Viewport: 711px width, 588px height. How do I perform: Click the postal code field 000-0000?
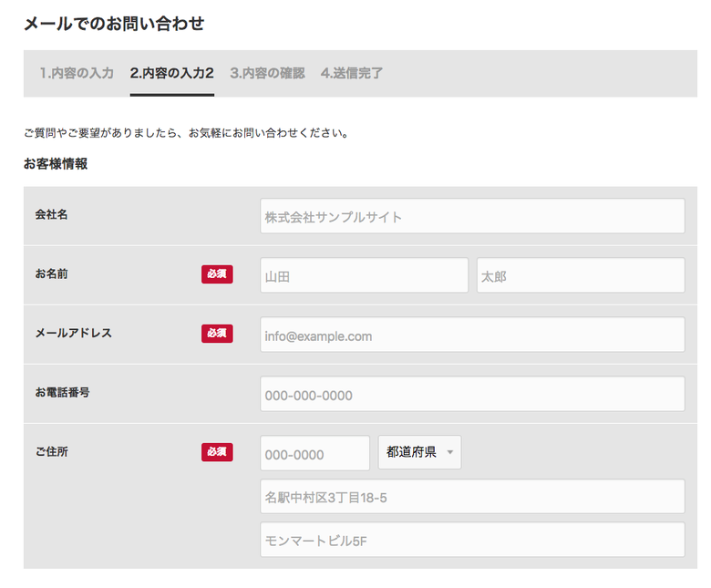point(314,452)
